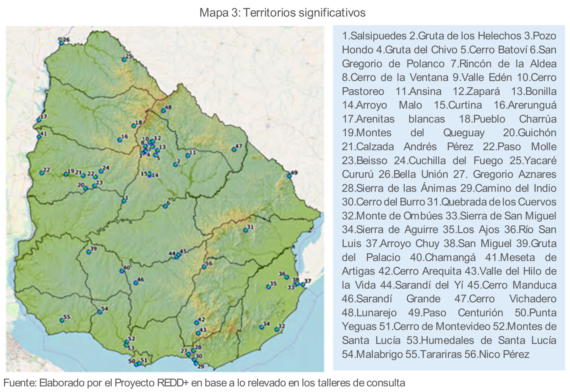Click the point marker labeled 34
This screenshot has width=570, height=392.
pos(261,327)
